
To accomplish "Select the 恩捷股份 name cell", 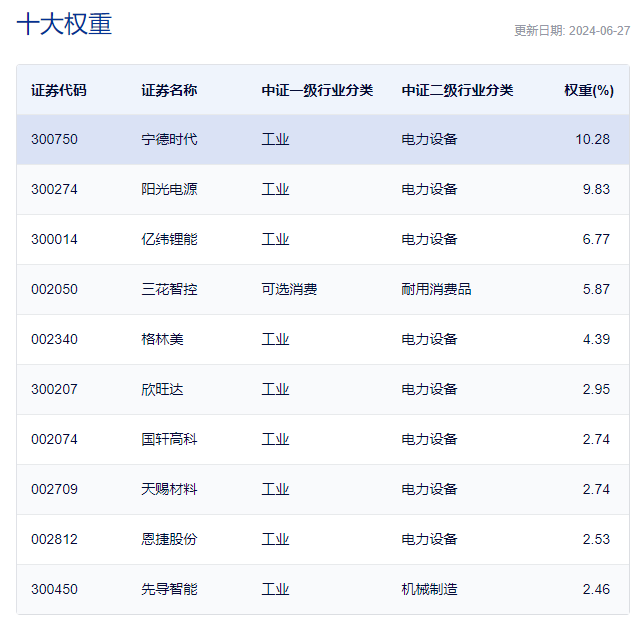I will click(x=169, y=539).
